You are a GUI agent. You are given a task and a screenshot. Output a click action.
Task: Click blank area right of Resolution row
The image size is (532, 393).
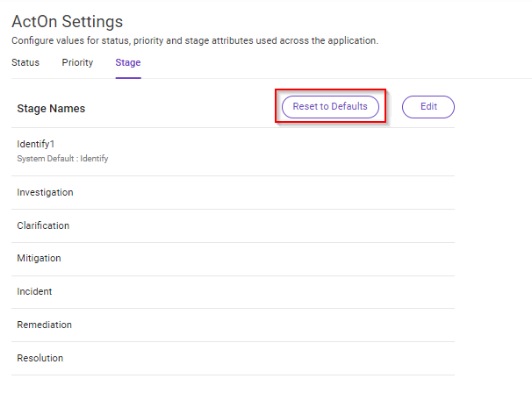tap(260, 358)
